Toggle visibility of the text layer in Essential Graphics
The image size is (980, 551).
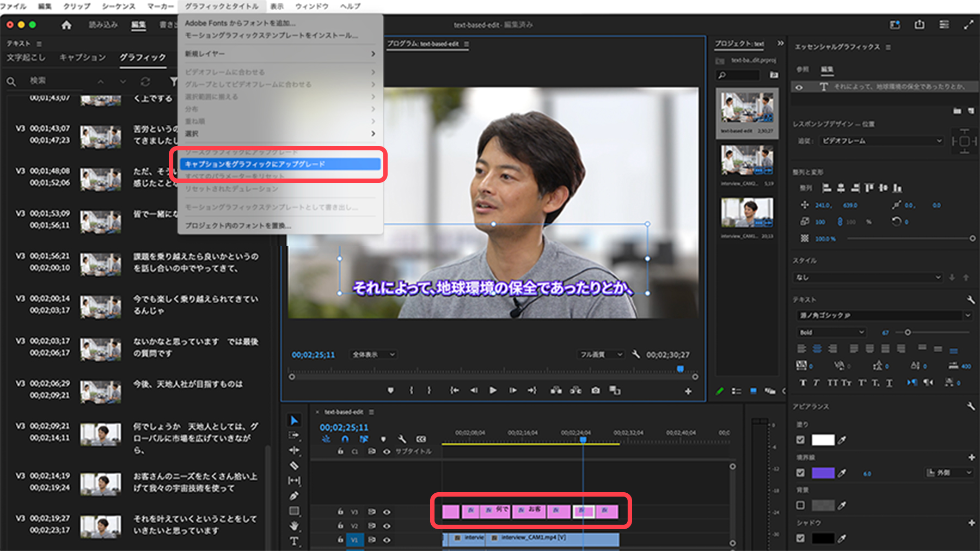point(799,87)
